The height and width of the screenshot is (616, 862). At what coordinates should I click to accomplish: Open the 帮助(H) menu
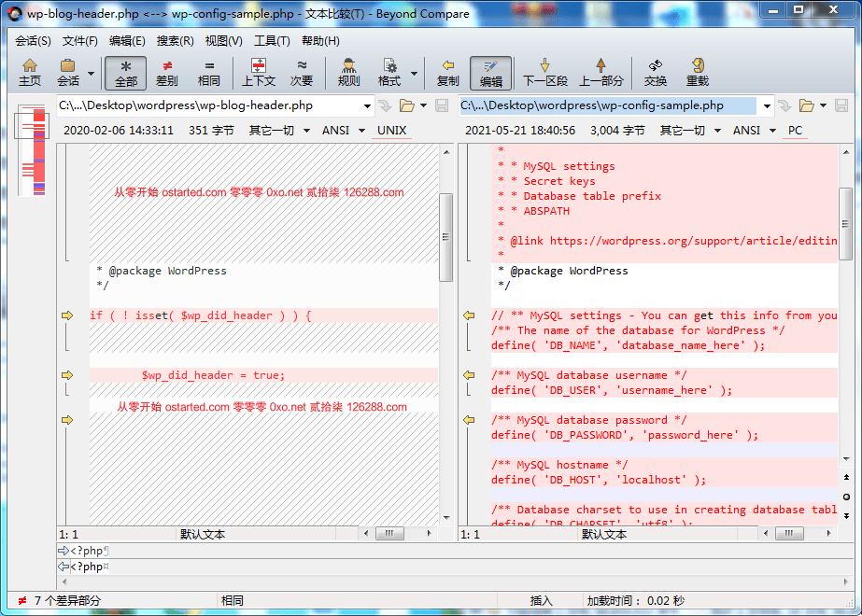coord(320,41)
